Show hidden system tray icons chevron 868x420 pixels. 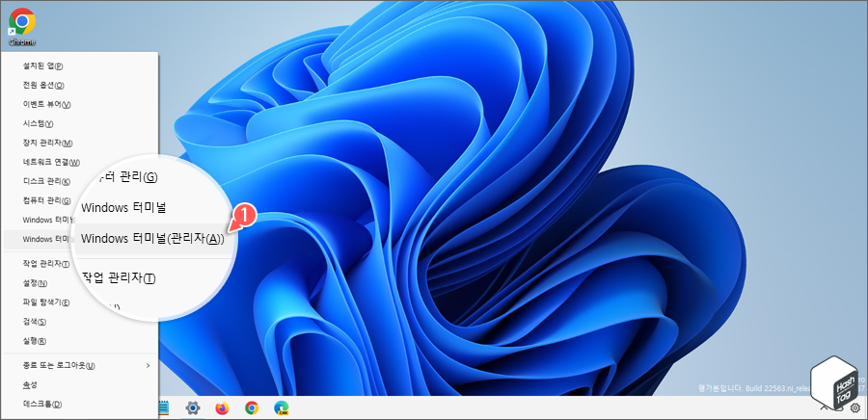point(824,407)
